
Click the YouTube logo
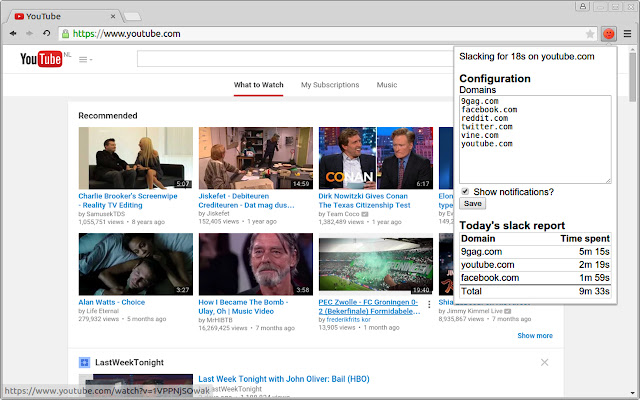[x=41, y=60]
